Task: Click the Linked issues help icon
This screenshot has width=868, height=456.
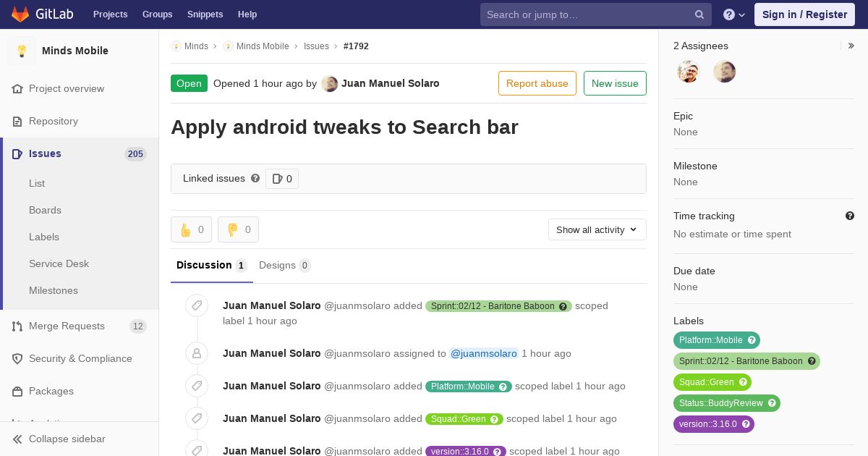Action: click(255, 178)
